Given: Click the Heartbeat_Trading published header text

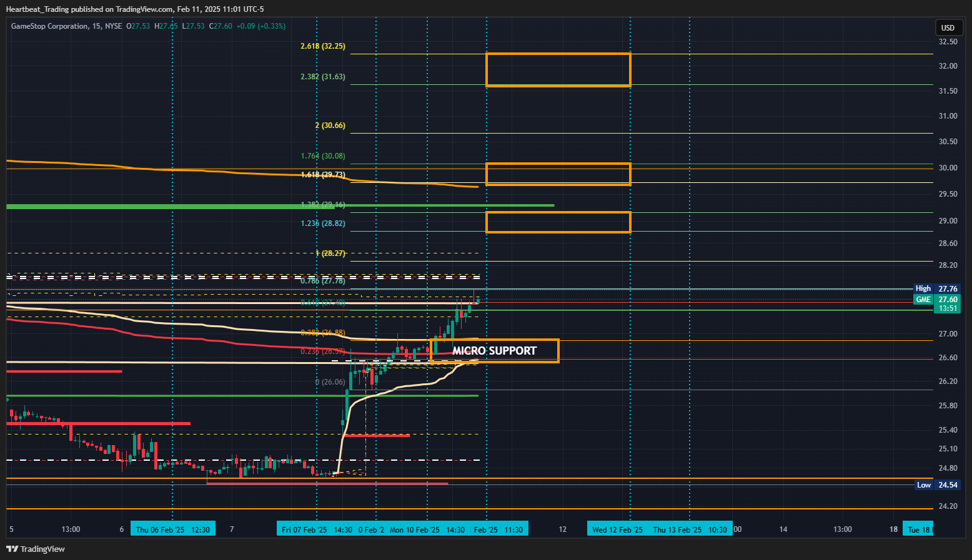Looking at the screenshot, I should 135,9.
